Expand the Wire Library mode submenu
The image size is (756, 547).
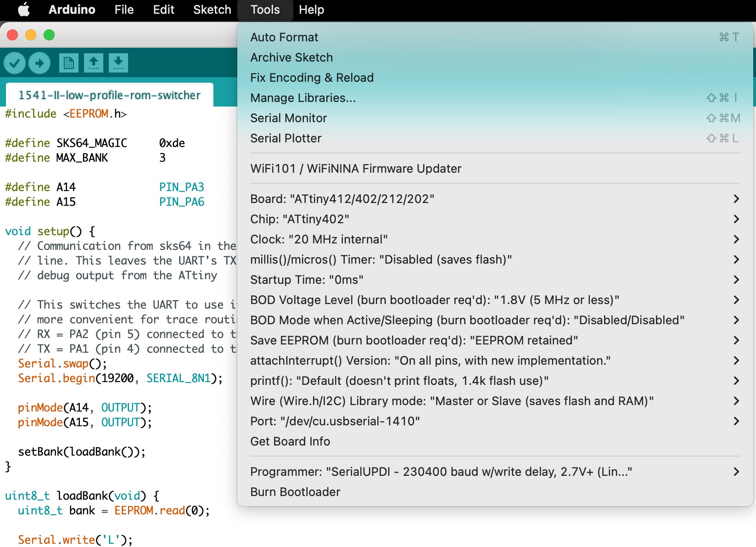point(495,401)
